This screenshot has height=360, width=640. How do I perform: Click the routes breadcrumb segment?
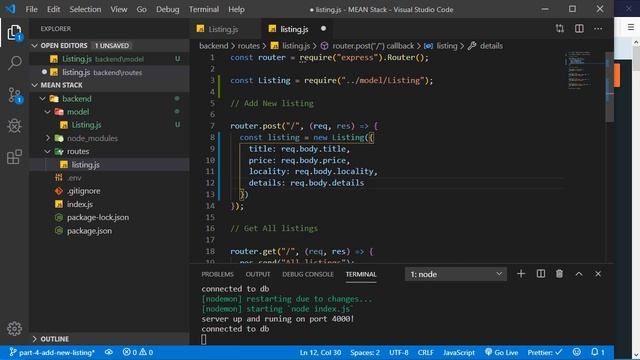point(249,46)
